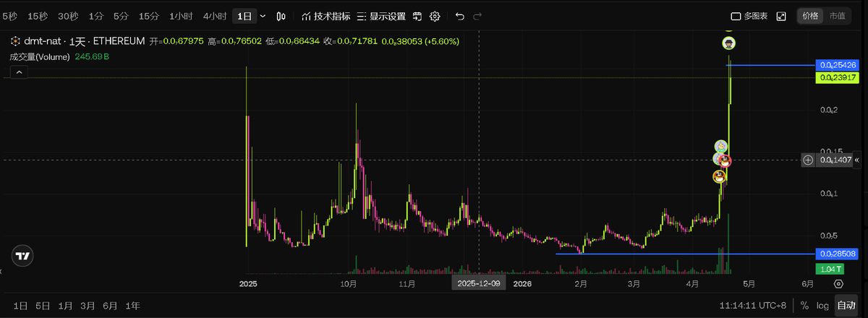Click the plus button on price axis crosshair

tap(808, 160)
